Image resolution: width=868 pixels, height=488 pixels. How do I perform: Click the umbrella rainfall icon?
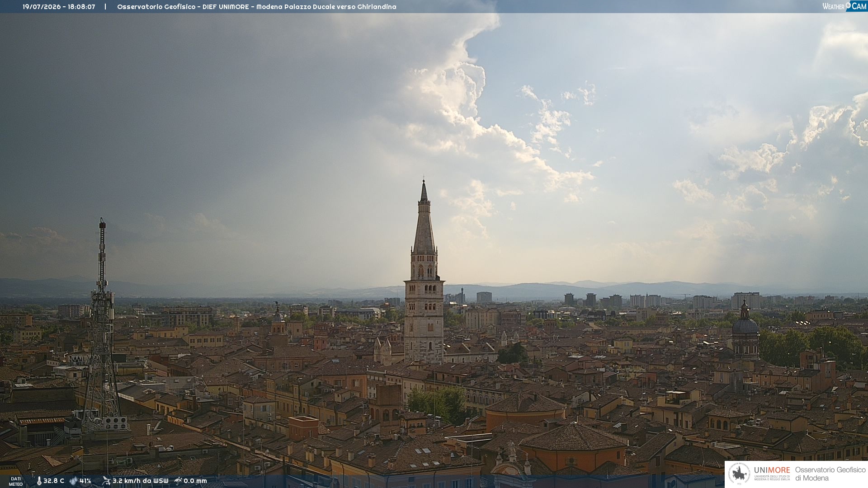(x=178, y=481)
